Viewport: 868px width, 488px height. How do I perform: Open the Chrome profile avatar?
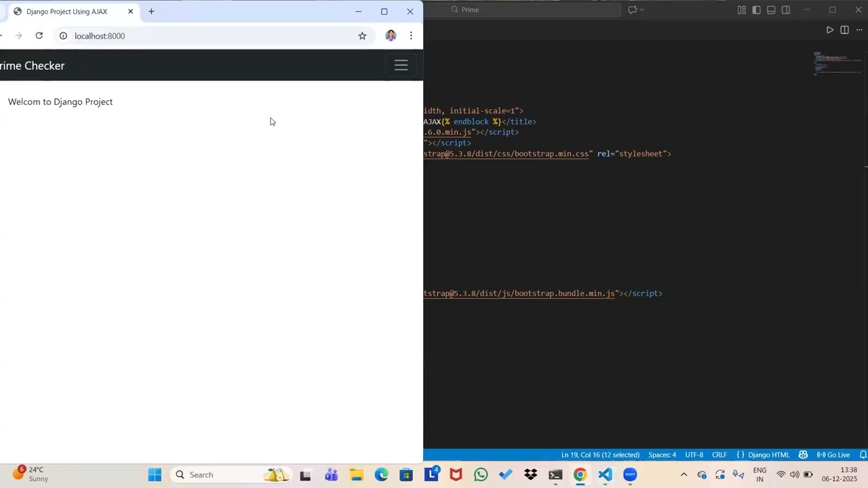[391, 36]
